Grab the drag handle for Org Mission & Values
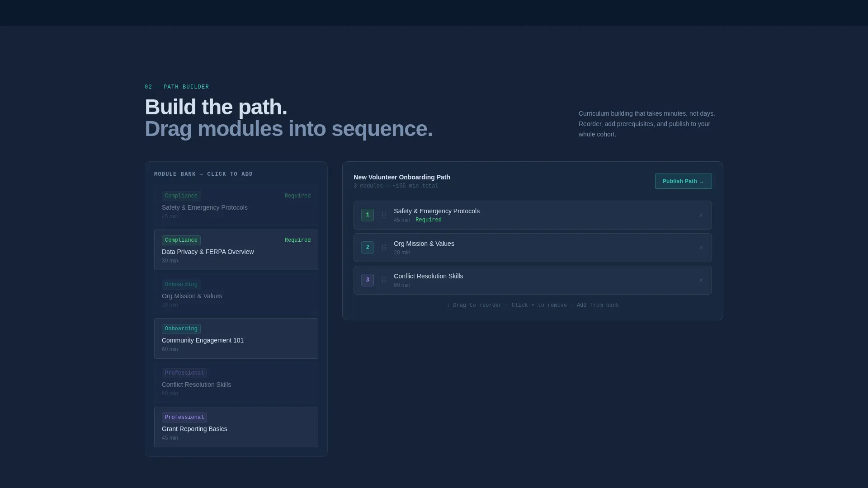Screen dimensions: 868x488 point(384,248)
